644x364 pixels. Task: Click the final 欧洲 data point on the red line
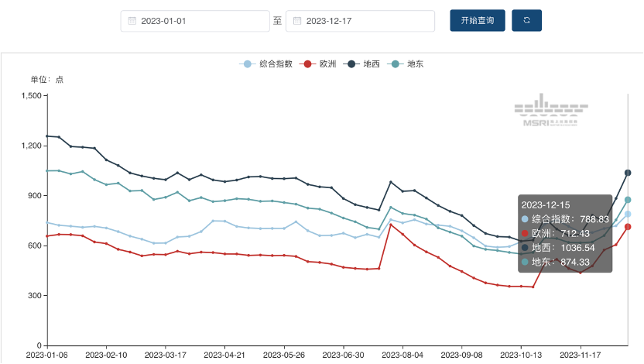pyautogui.click(x=628, y=227)
